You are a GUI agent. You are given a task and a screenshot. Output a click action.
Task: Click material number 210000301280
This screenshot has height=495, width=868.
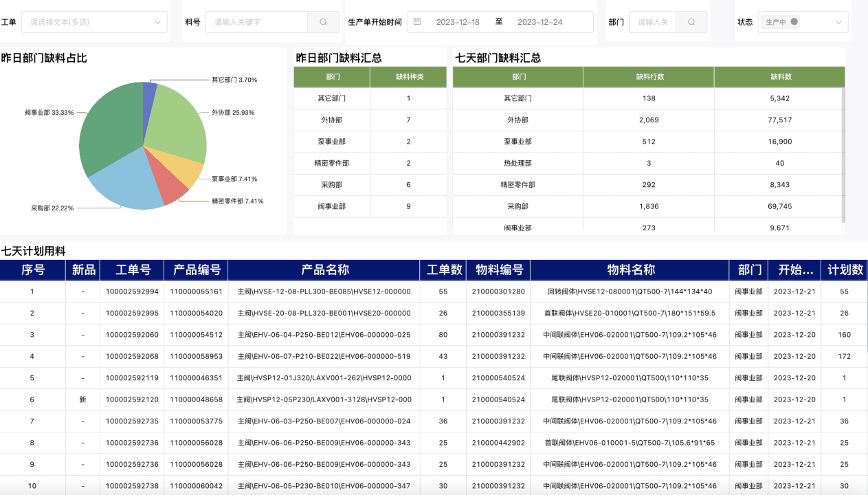pyautogui.click(x=498, y=291)
